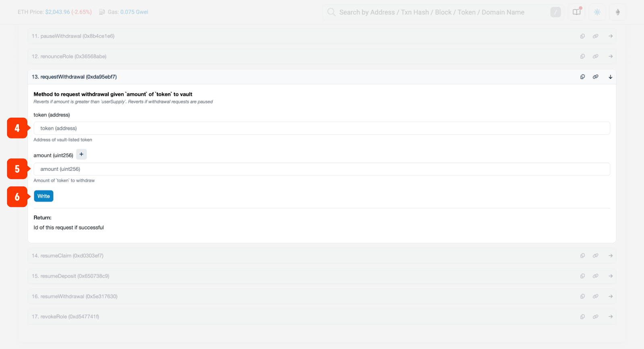Expand the resumeWithdrawal method arrow
Viewport: 644px width, 349px height.
610,296
